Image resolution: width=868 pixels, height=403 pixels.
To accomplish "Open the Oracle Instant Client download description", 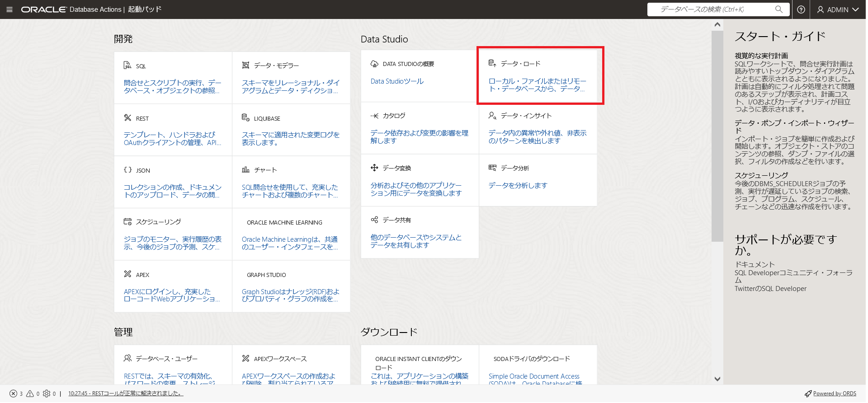I will (419, 379).
